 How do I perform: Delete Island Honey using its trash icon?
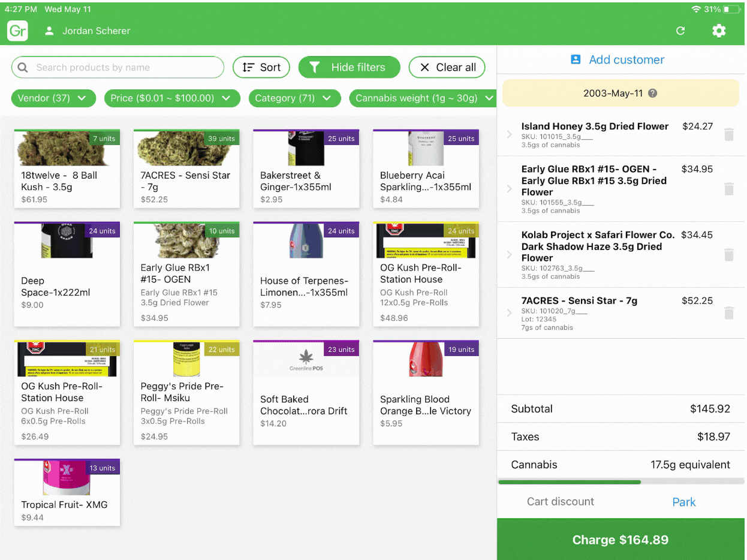pyautogui.click(x=729, y=135)
